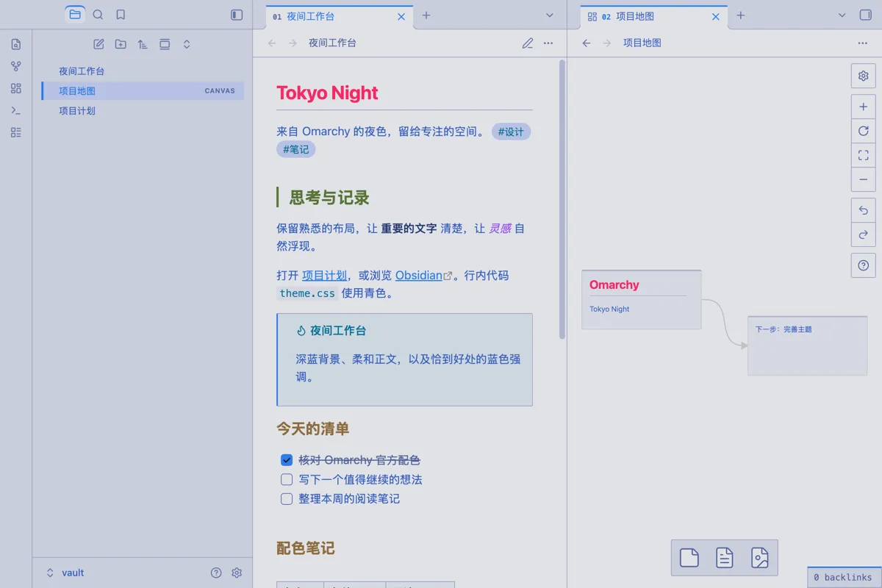Add a new tab in right pane
882x588 pixels.
[x=741, y=15]
